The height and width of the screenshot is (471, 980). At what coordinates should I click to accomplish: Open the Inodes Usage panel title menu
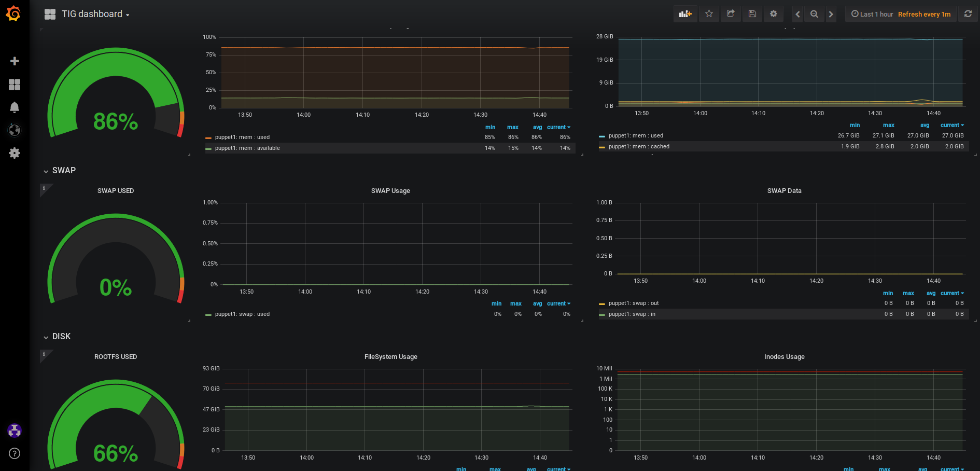pos(784,357)
